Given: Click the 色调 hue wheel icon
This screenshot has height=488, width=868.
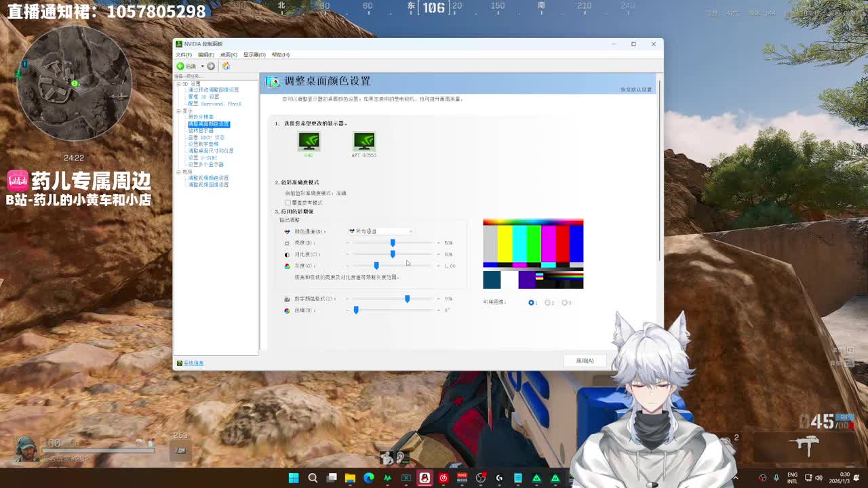Looking at the screenshot, I should (287, 310).
